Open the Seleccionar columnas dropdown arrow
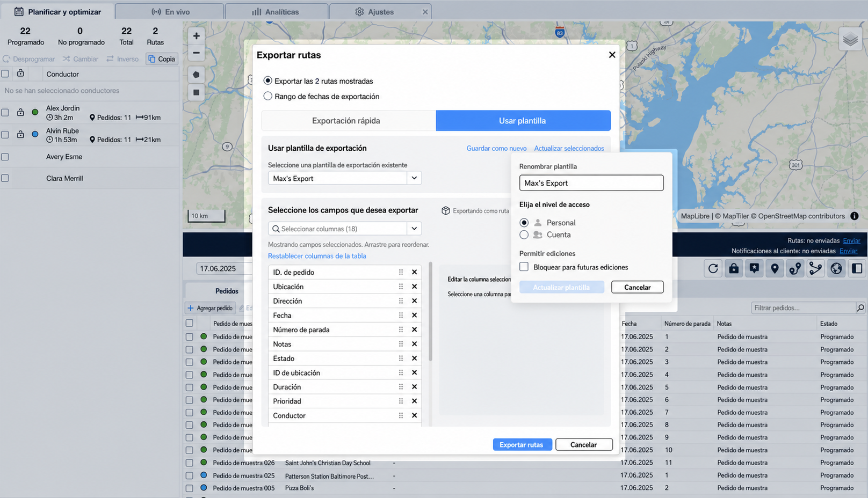This screenshot has width=868, height=498. click(414, 229)
